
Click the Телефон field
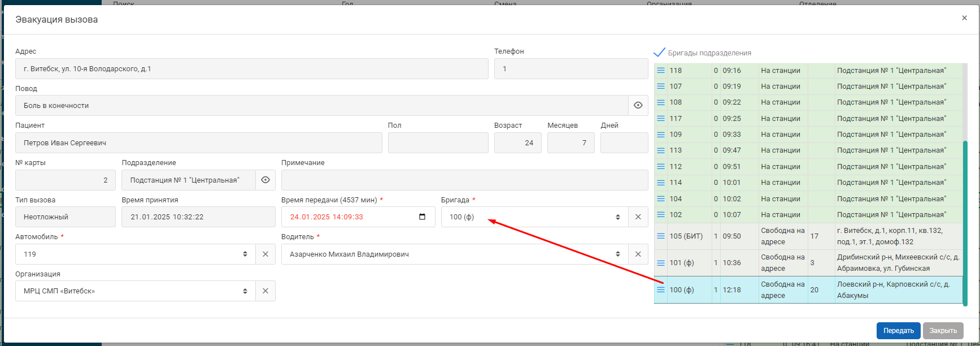tap(571, 69)
